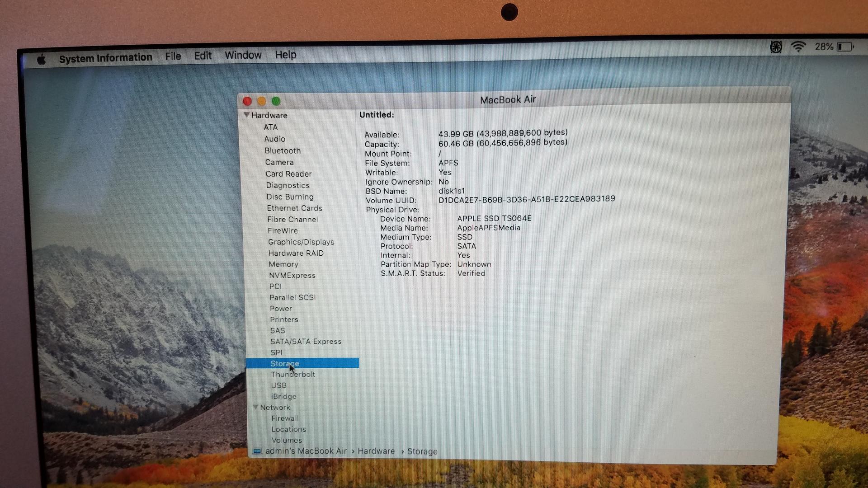This screenshot has width=868, height=488.
Task: Click the APFS file system value
Action: [448, 163]
